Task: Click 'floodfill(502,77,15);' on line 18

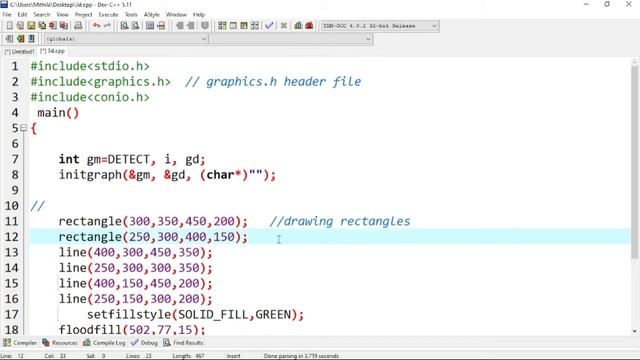Action: pyautogui.click(x=132, y=329)
